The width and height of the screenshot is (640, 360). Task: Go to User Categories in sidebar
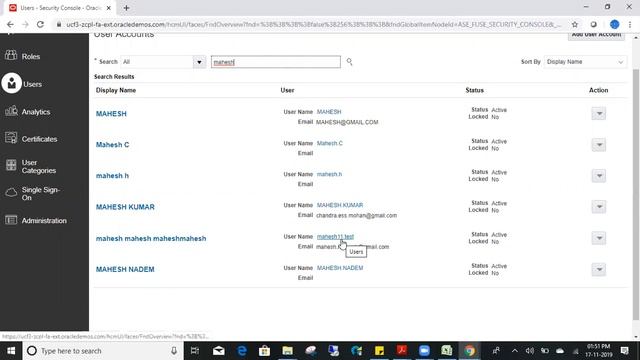pyautogui.click(x=39, y=166)
